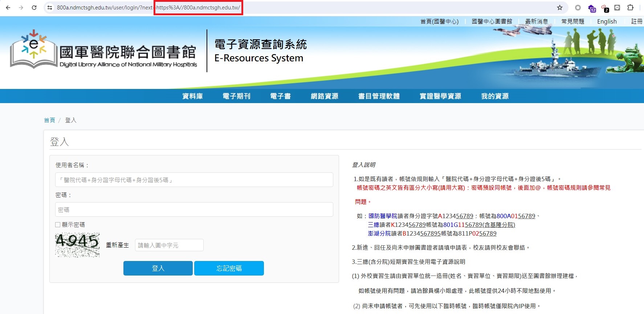Open the purple extension with badge 12
The image size is (644, 314).
(x=592, y=8)
